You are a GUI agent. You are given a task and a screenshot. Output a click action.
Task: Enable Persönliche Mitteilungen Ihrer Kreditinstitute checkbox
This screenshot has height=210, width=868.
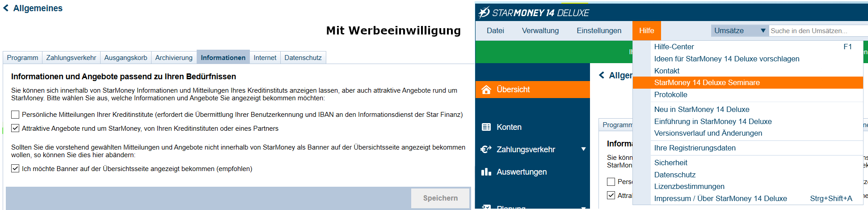[15, 115]
